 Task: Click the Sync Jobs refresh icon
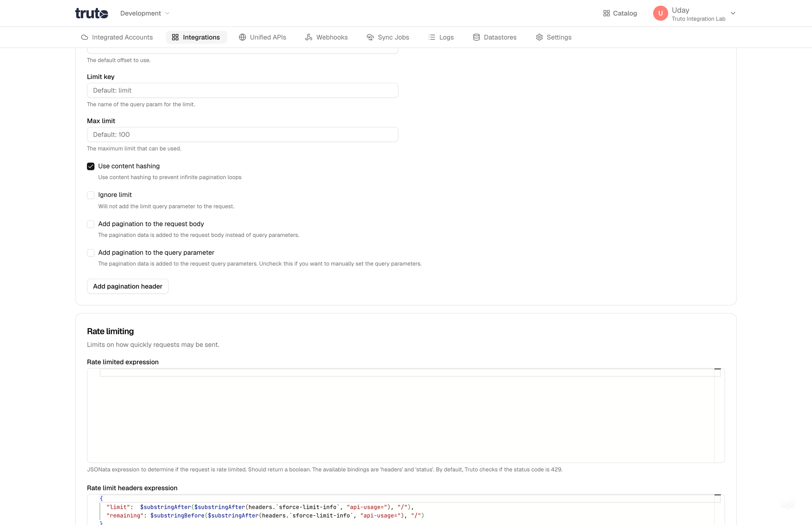[370, 37]
